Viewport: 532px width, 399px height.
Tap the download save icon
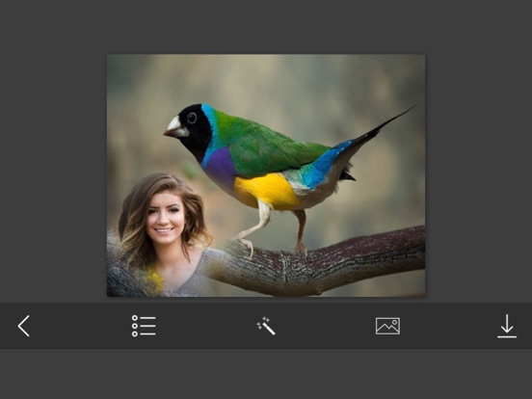507,326
